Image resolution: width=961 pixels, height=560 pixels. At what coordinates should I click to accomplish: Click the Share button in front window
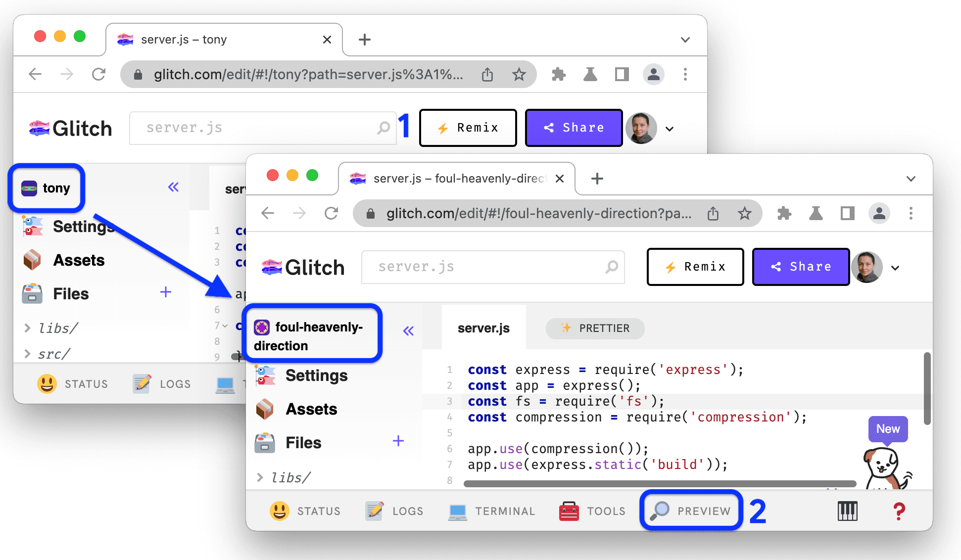[x=800, y=267]
